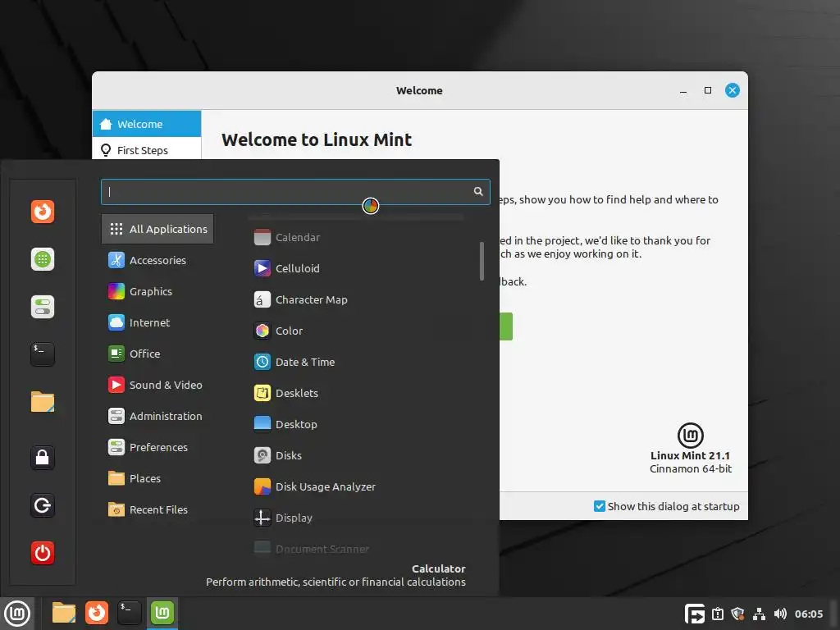Launch Terminal from the menu favorites sidebar
Image resolution: width=840 pixels, height=630 pixels.
coord(43,354)
